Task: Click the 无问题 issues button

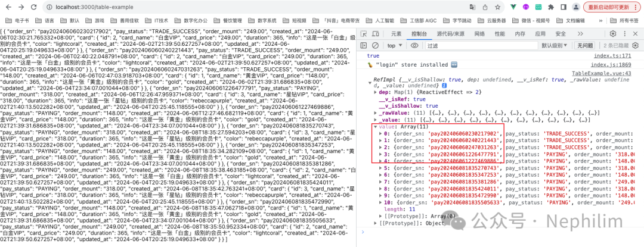Action: coord(584,45)
